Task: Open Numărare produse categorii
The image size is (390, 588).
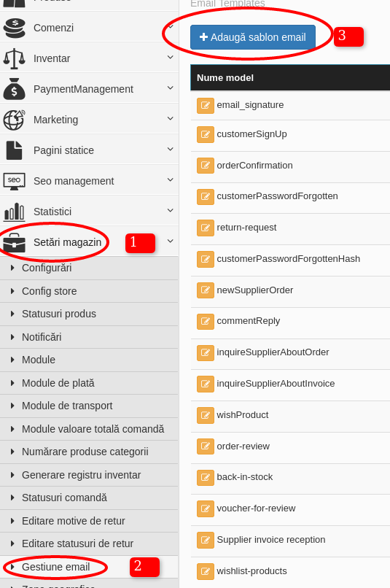Action: [x=89, y=452]
